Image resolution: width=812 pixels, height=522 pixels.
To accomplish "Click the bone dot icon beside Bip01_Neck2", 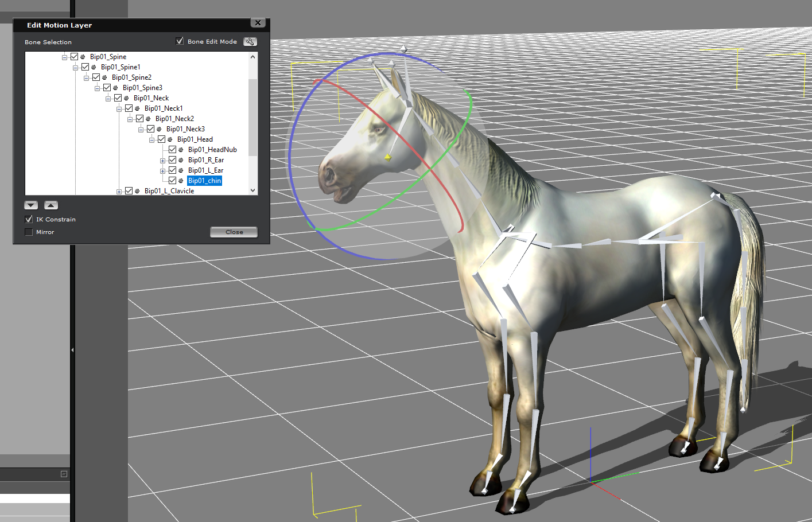I will coord(148,119).
